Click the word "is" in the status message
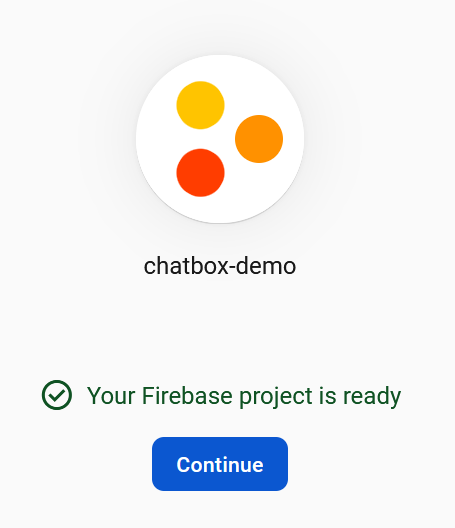This screenshot has height=528, width=455. (x=327, y=395)
